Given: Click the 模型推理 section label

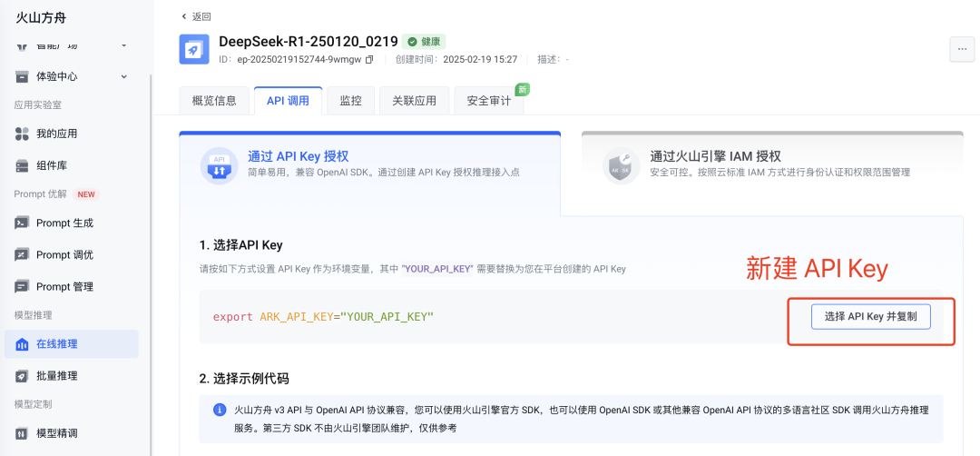Looking at the screenshot, I should [33, 314].
